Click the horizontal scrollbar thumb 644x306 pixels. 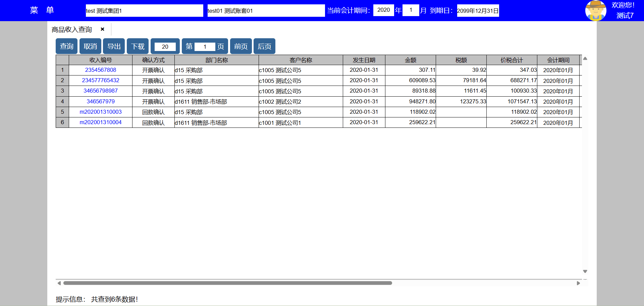click(227, 283)
